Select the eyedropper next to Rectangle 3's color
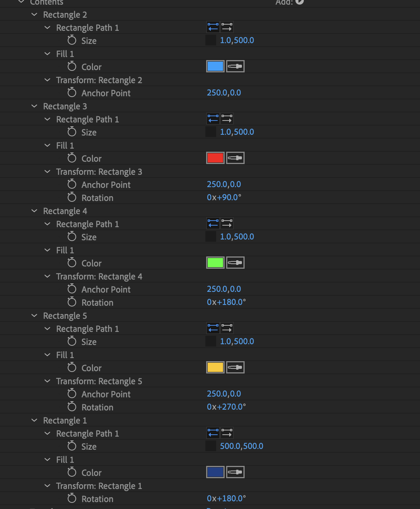 pyautogui.click(x=235, y=157)
